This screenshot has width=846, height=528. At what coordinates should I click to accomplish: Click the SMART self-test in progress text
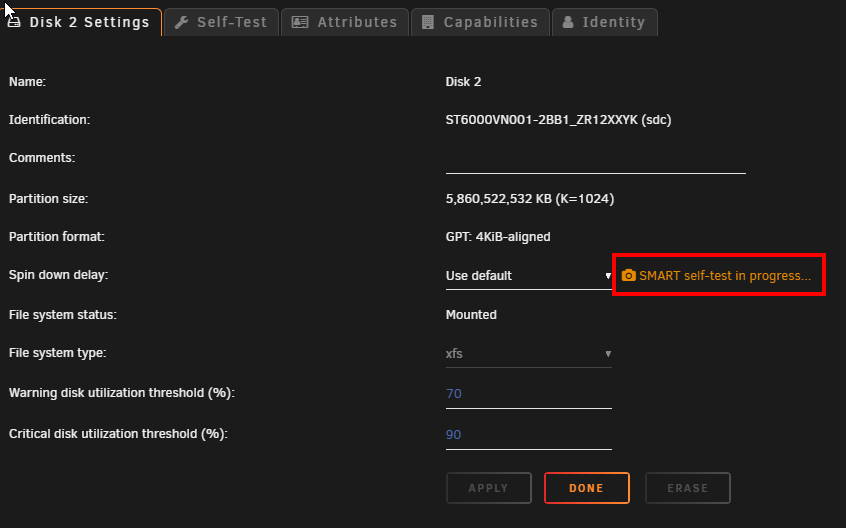[x=725, y=276]
